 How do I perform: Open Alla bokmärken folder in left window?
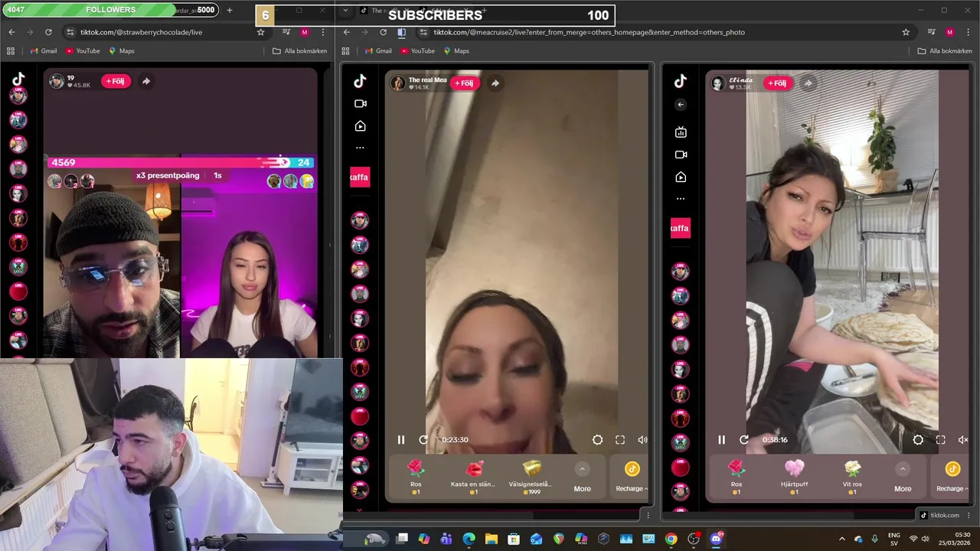click(x=300, y=51)
